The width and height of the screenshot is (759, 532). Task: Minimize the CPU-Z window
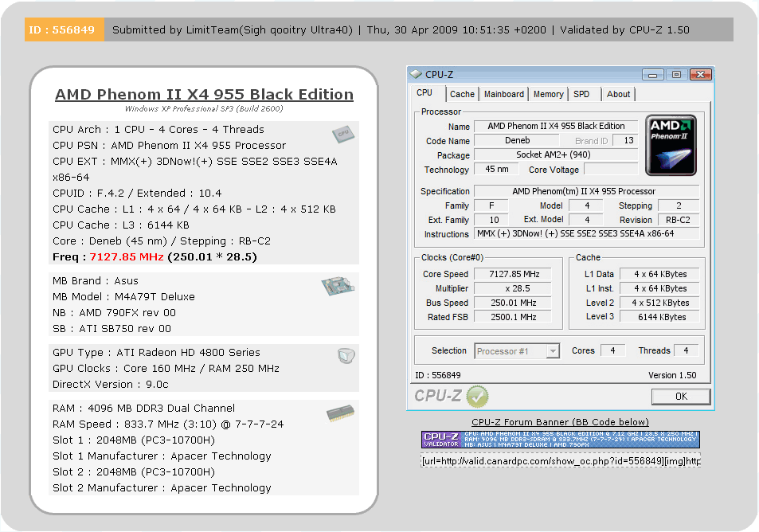point(652,75)
